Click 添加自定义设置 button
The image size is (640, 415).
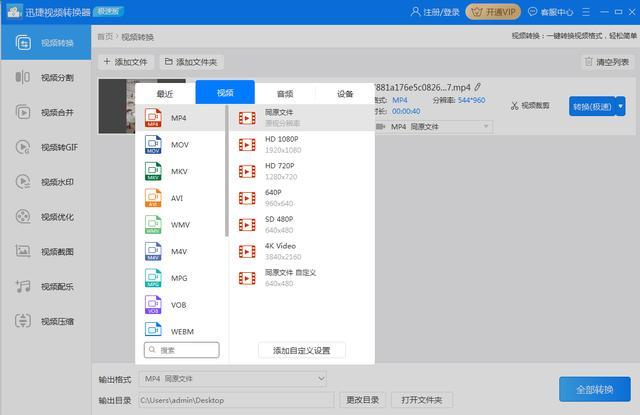coord(302,350)
